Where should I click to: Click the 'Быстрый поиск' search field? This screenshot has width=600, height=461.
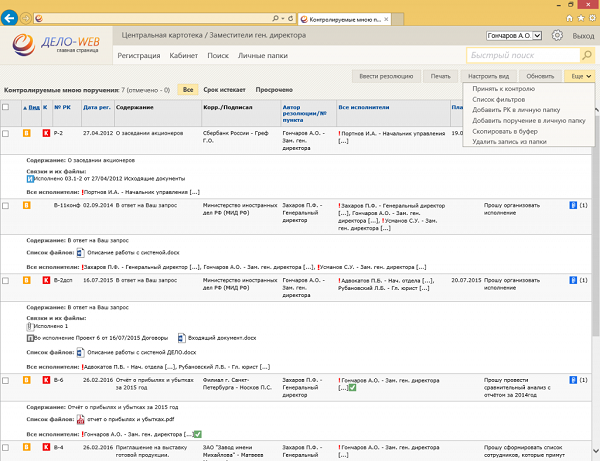coord(522,56)
